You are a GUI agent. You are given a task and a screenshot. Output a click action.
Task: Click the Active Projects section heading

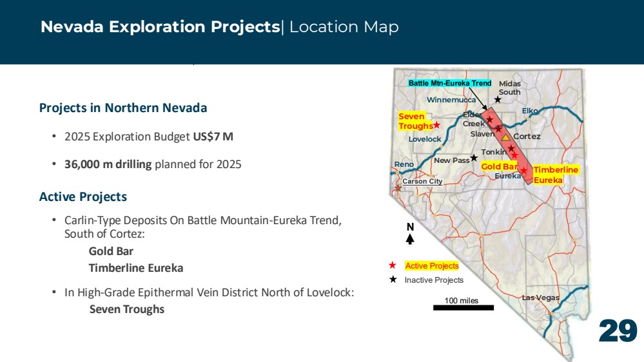click(83, 196)
